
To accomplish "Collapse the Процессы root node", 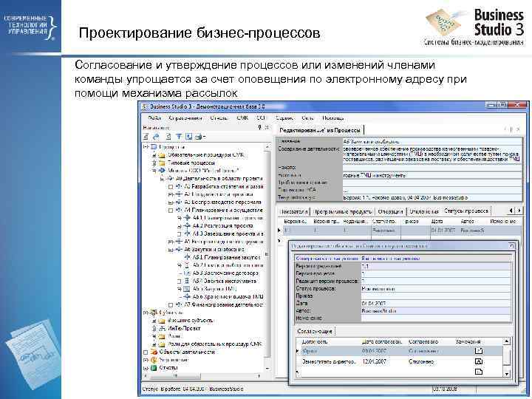I will [146, 147].
